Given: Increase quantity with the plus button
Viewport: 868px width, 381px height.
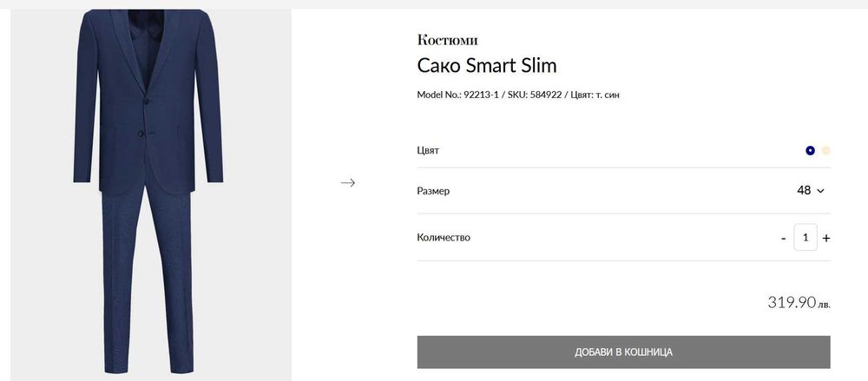Looking at the screenshot, I should point(826,238).
